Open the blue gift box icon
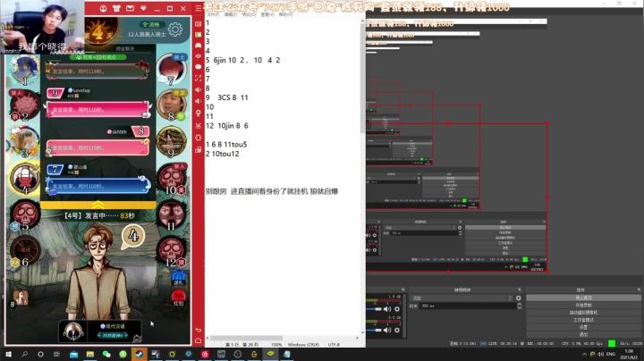This screenshot has height=361, width=644. pyautogui.click(x=179, y=278)
